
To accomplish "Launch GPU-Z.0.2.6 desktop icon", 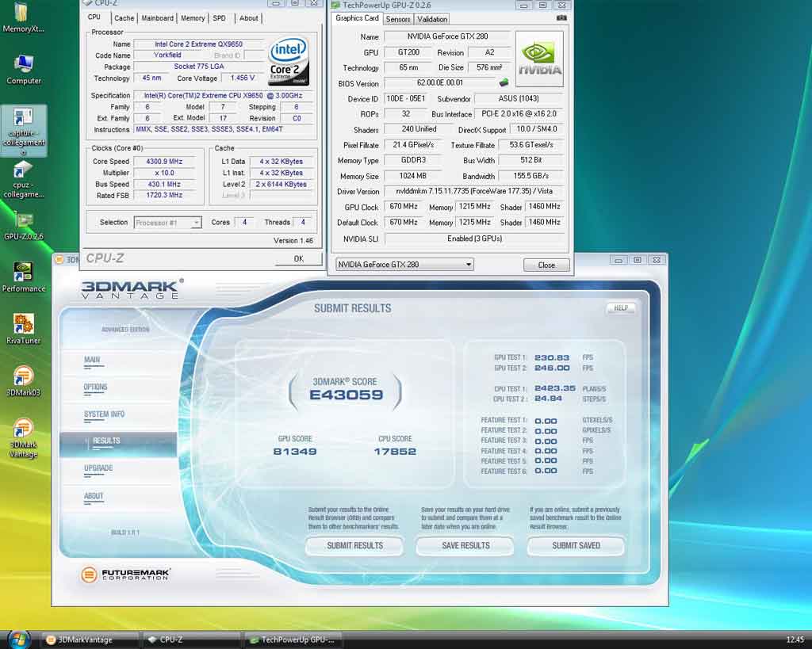I will (23, 227).
